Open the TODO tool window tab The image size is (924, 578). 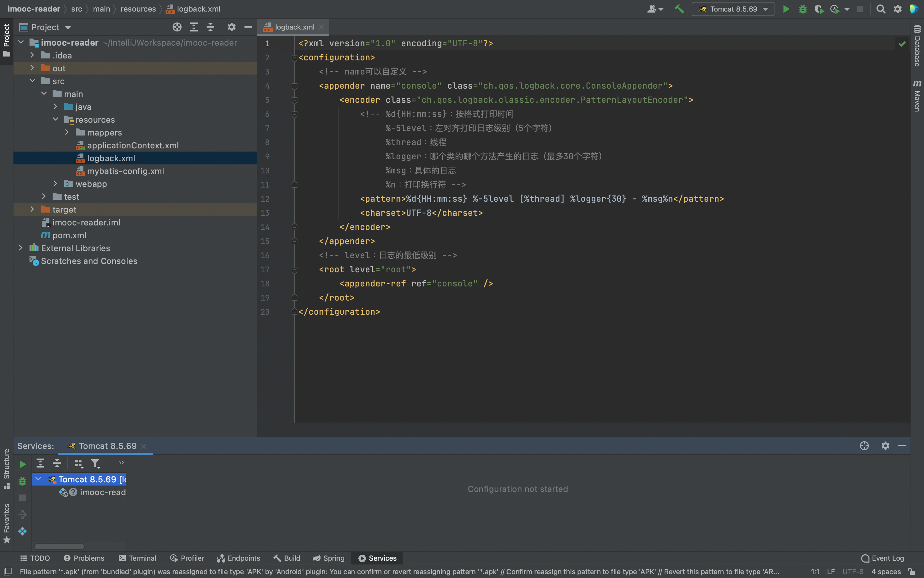(35, 558)
